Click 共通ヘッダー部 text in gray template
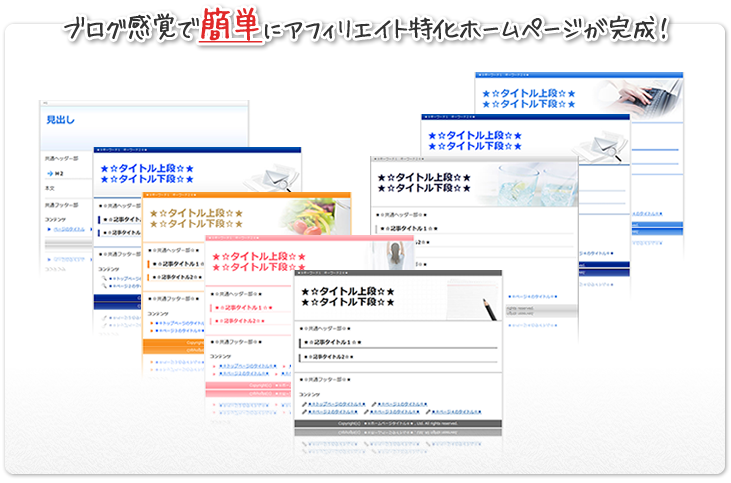 click(x=404, y=213)
